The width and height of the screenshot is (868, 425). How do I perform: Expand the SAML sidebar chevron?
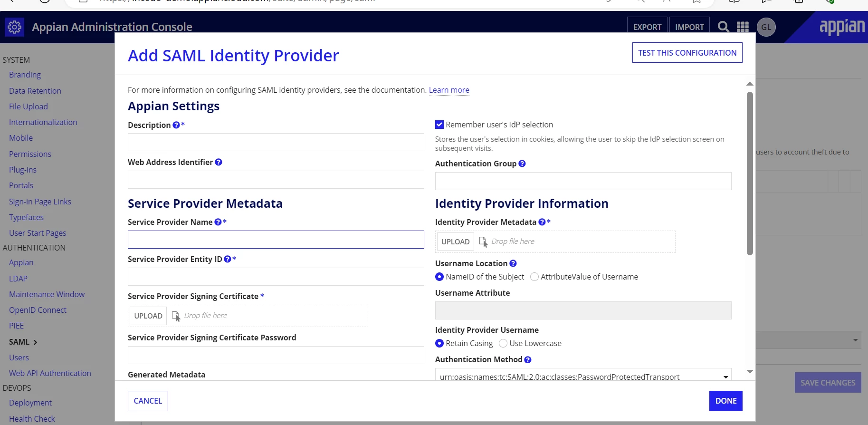tap(35, 342)
